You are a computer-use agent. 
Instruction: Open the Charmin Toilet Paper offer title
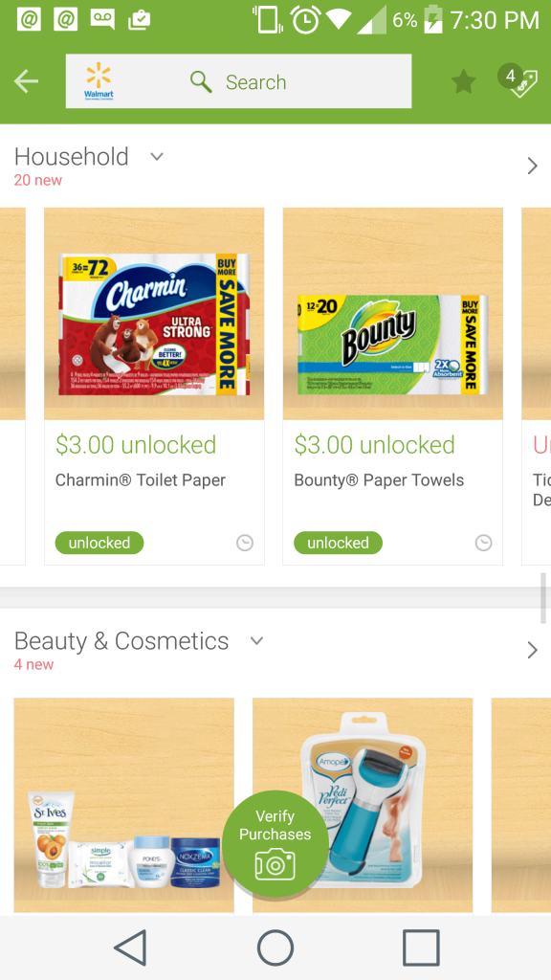tap(141, 480)
